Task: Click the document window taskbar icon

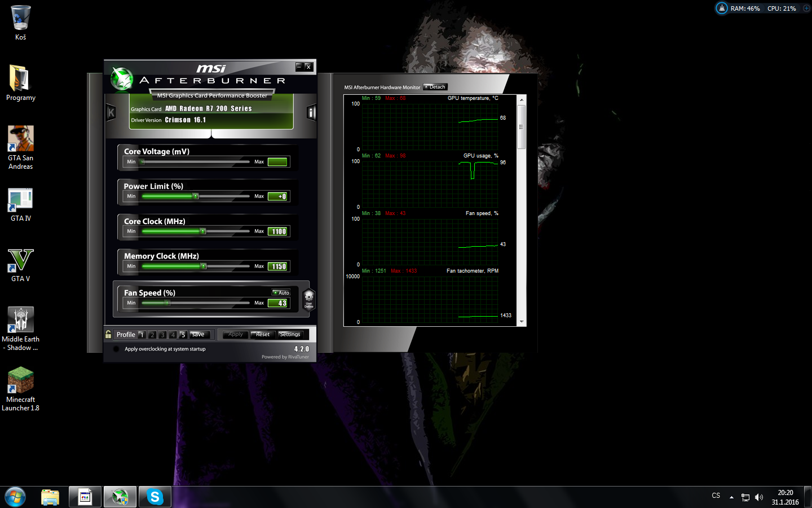Action: (85, 497)
